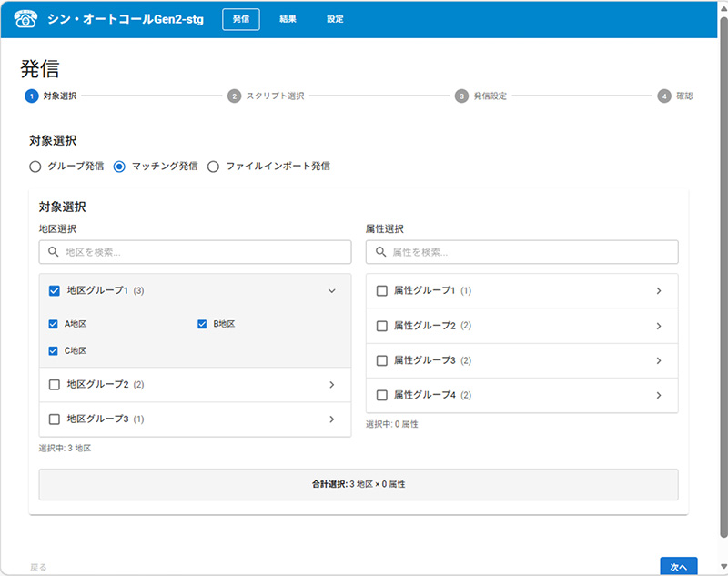Open the 発信 tab in header
Viewport: 728px width, 576px height.
coord(241,19)
